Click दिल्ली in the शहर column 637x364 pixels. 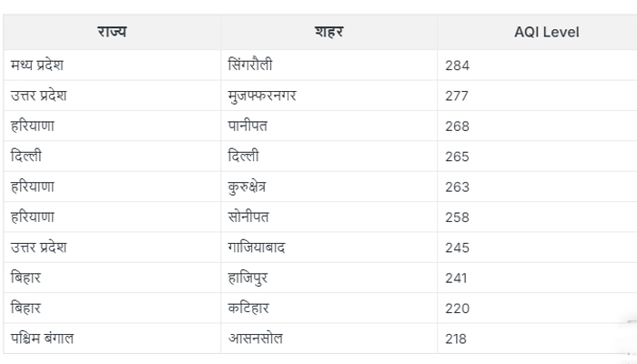242,157
